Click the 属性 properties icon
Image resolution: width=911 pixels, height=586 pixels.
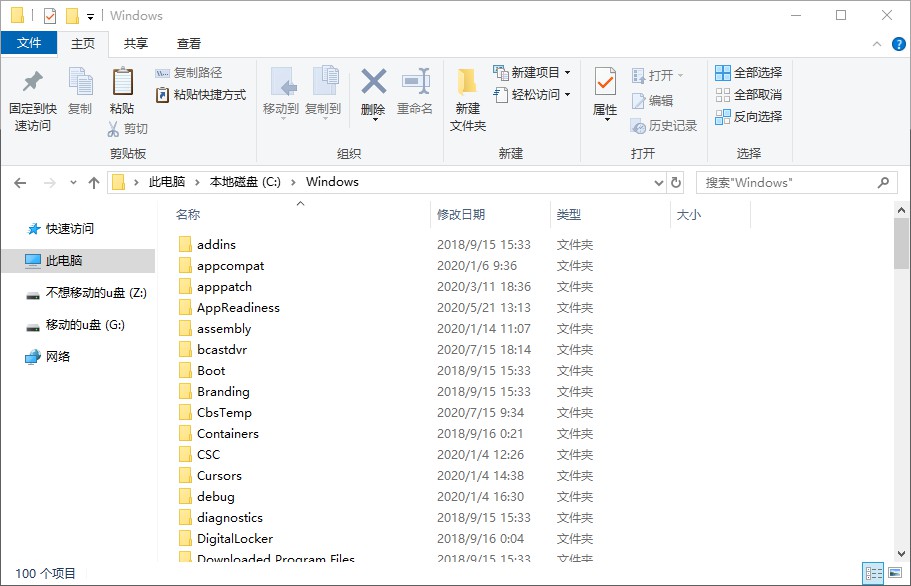point(605,81)
